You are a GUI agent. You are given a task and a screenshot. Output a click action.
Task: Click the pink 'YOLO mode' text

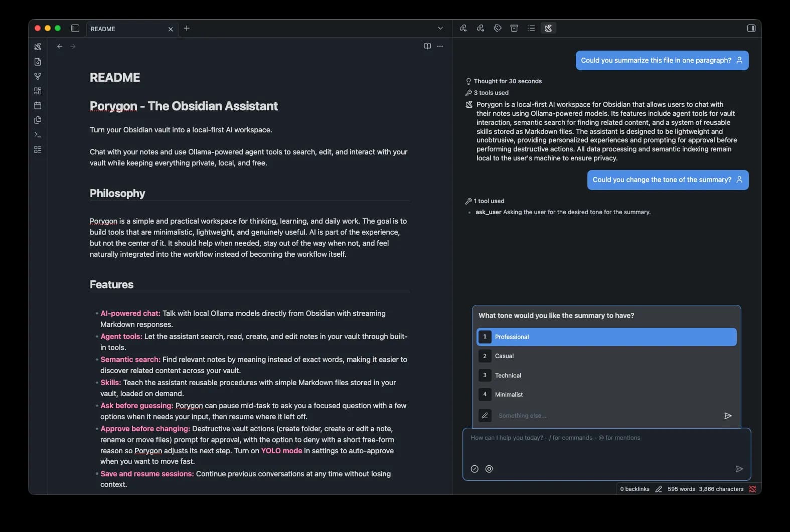click(281, 451)
